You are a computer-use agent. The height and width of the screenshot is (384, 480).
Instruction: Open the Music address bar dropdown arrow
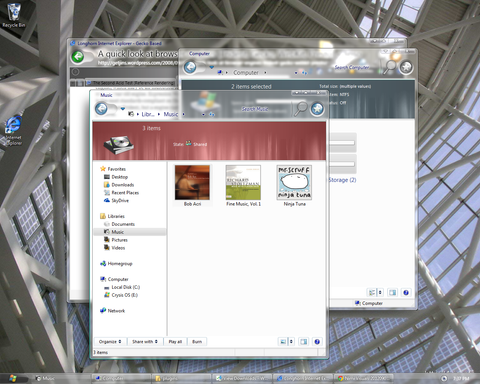pos(203,114)
